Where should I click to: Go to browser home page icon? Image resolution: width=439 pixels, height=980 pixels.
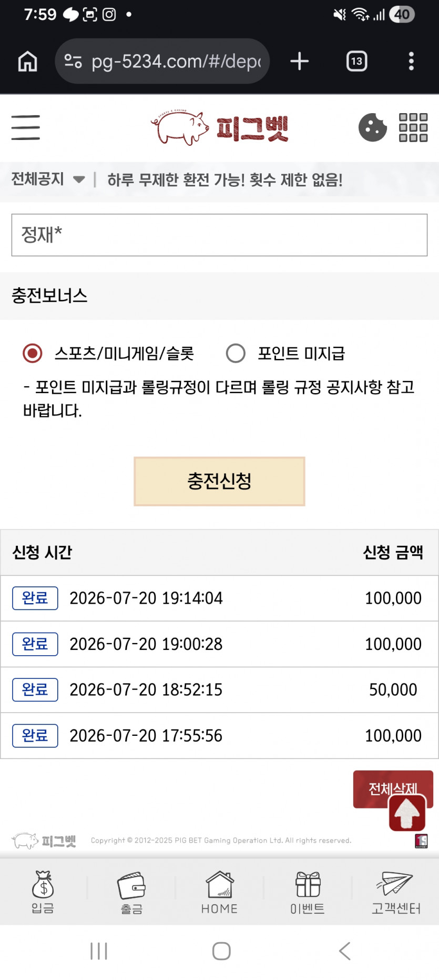(28, 61)
